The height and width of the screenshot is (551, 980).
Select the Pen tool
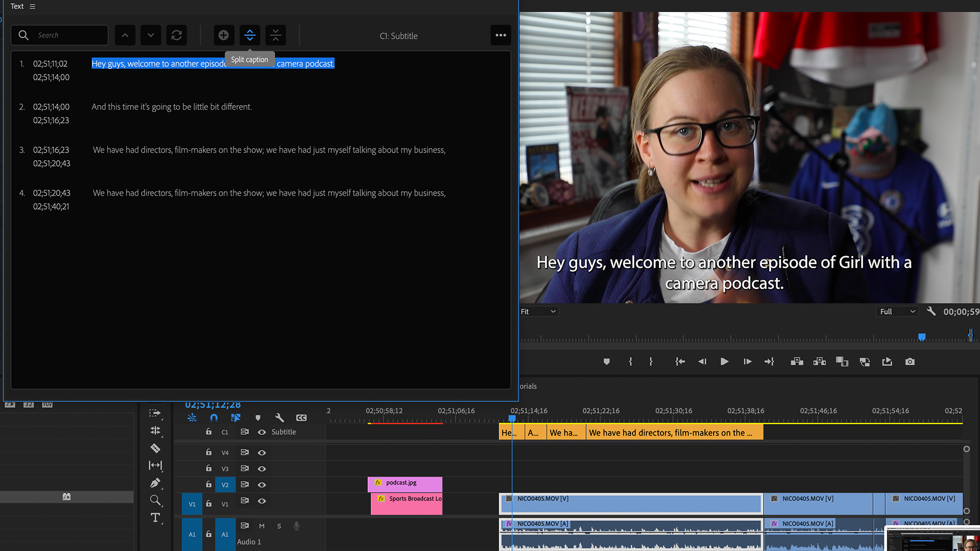tap(155, 483)
